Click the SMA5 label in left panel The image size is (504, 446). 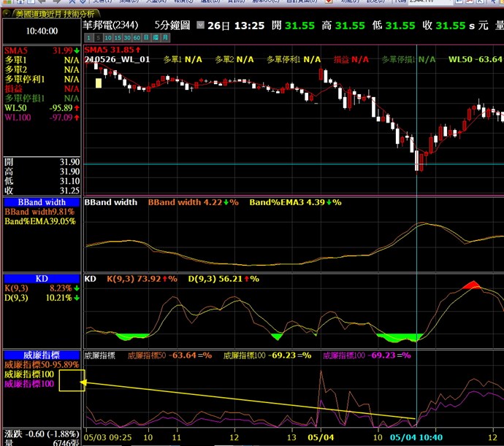18,50
